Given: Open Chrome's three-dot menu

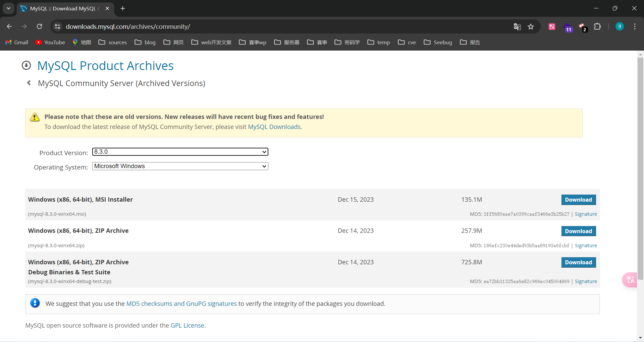Looking at the screenshot, I should point(635,26).
